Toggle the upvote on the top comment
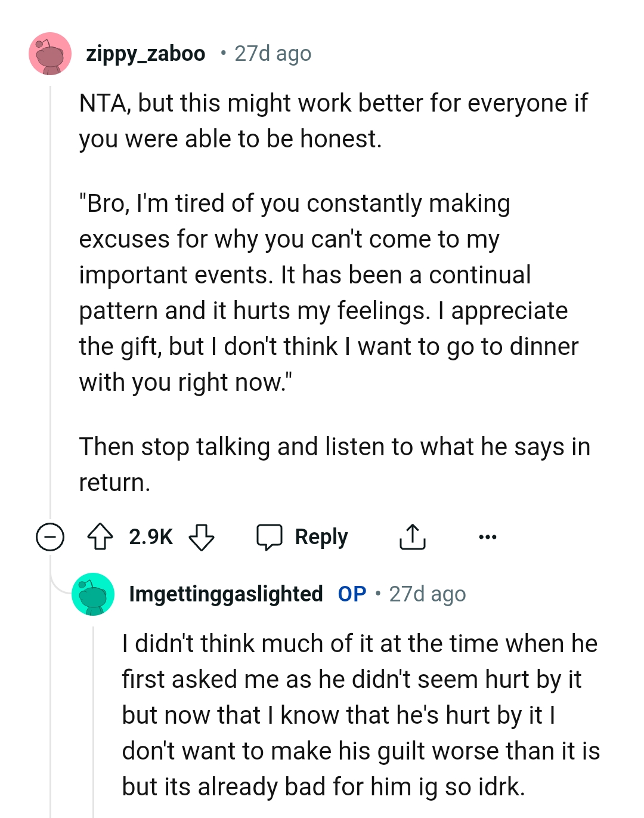The height and width of the screenshot is (818, 644). pyautogui.click(x=102, y=536)
